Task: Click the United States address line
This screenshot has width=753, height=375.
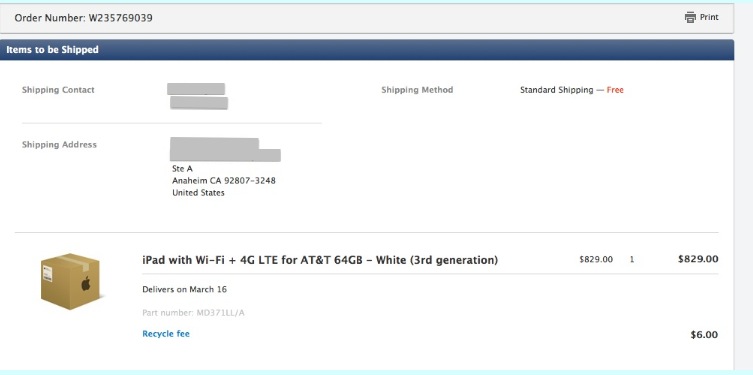Action: tap(198, 193)
